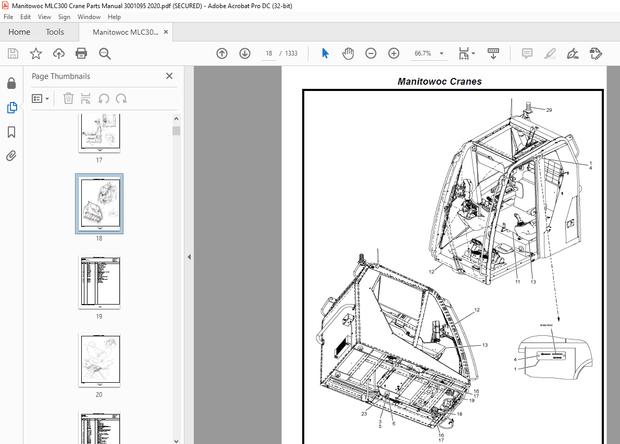Click the page number field showing 18
620x444 pixels.
[x=269, y=53]
